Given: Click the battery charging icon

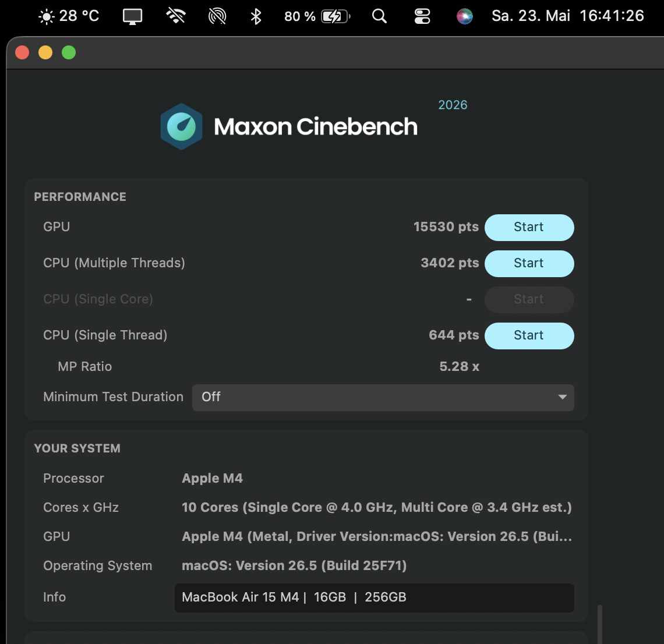Looking at the screenshot, I should point(336,16).
